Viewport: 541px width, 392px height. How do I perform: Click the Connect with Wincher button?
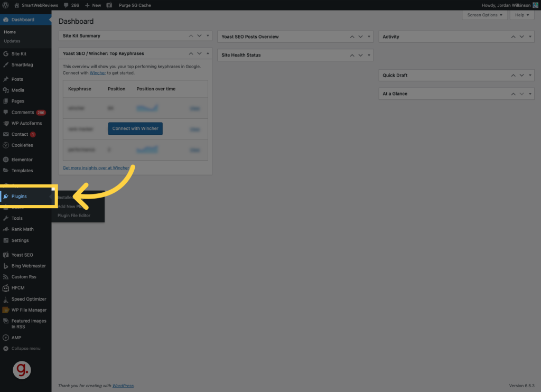[135, 128]
